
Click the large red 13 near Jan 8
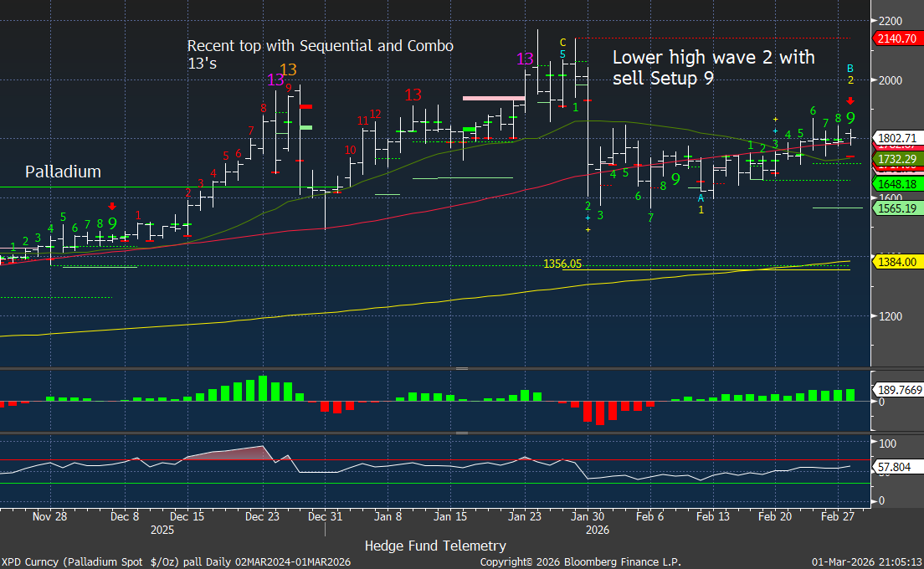413,95
